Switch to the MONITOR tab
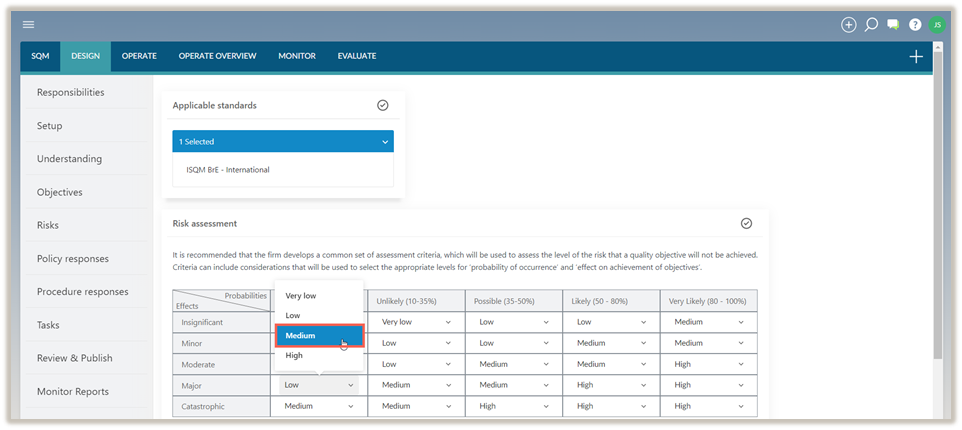The height and width of the screenshot is (430, 962). tap(297, 56)
